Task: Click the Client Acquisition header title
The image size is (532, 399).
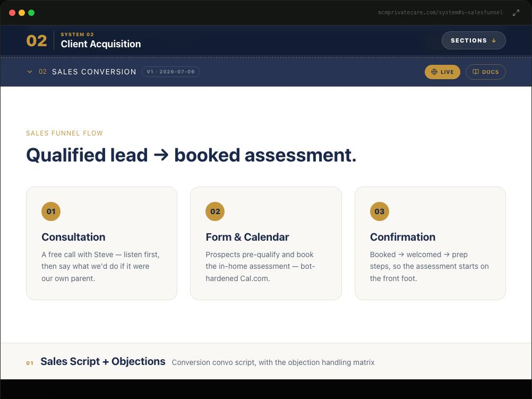Action: (x=101, y=44)
